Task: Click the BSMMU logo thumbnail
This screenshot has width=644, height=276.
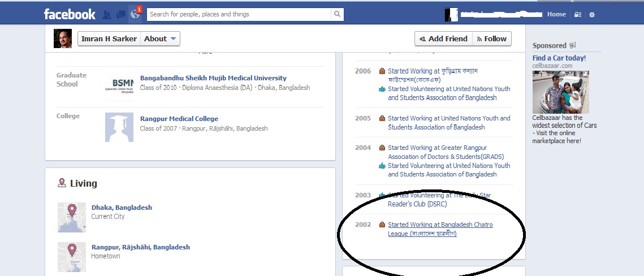Action: tap(119, 86)
